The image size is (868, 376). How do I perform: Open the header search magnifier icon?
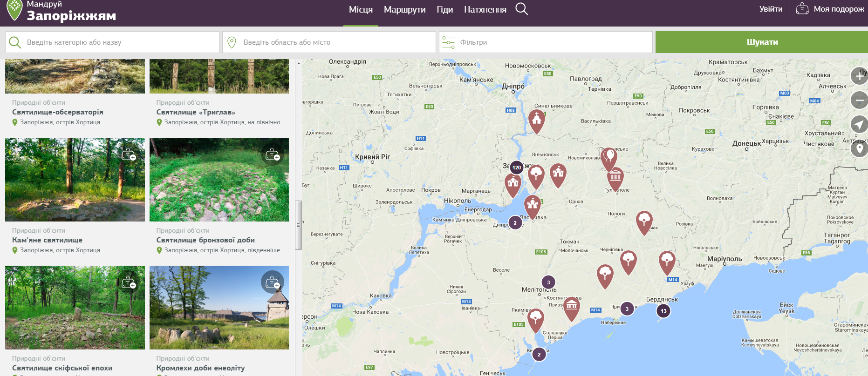(521, 9)
